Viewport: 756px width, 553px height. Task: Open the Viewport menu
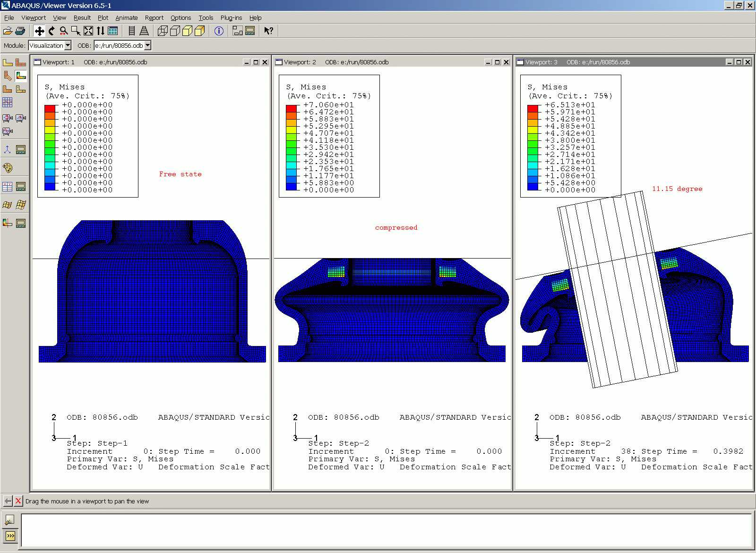tap(34, 18)
